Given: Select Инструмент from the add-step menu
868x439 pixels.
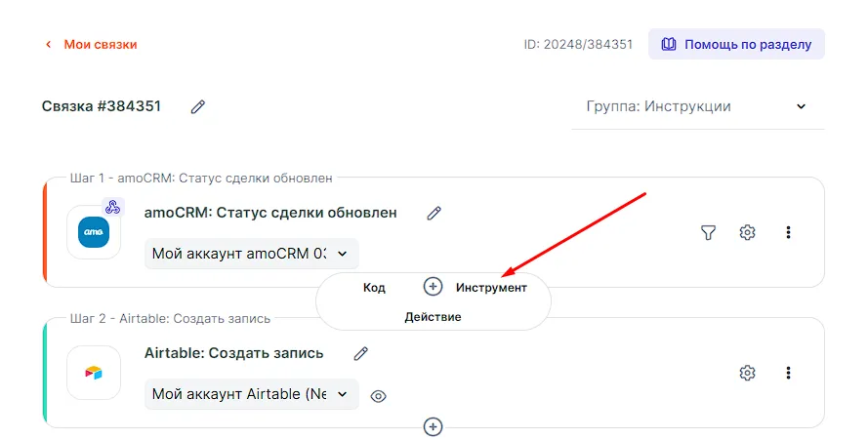Looking at the screenshot, I should tap(491, 287).
